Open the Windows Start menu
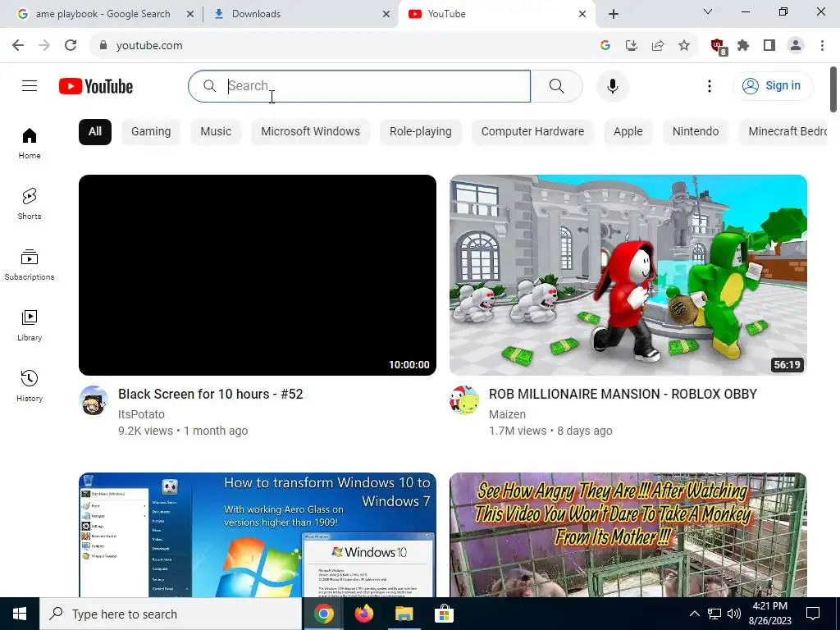Image resolution: width=840 pixels, height=630 pixels. [x=20, y=614]
